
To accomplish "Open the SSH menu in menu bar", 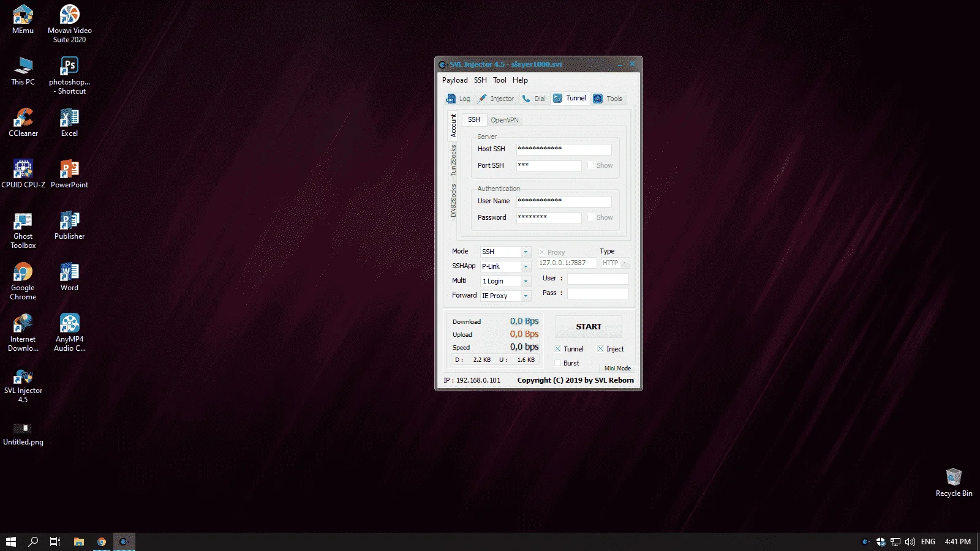I will tap(480, 80).
